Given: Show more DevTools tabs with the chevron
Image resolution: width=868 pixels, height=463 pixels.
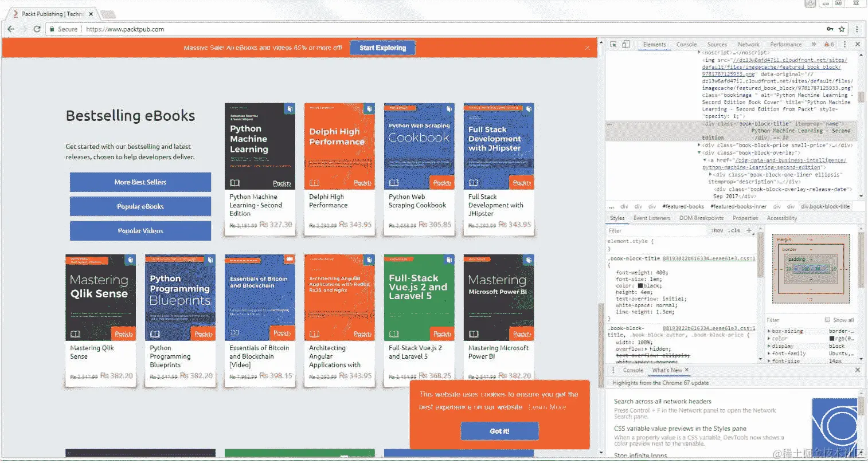Looking at the screenshot, I should coord(814,44).
